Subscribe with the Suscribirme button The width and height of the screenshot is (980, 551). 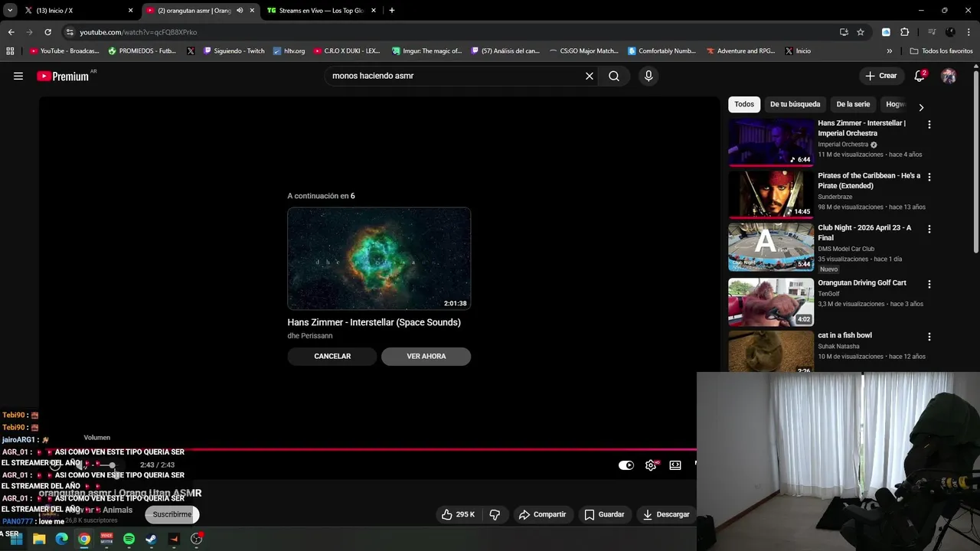tap(172, 514)
